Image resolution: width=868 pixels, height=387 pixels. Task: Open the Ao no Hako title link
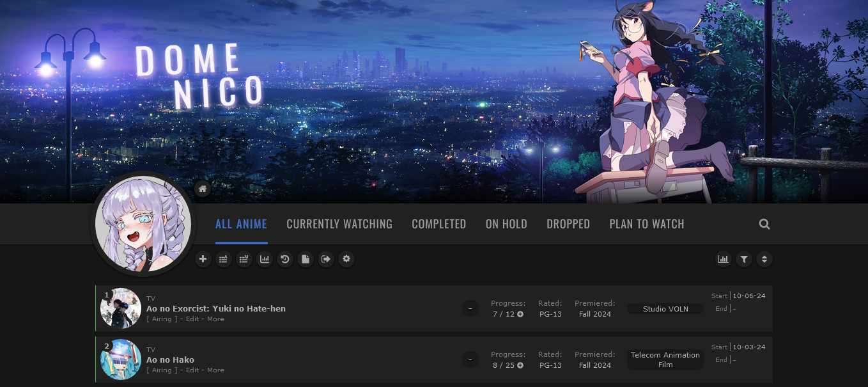coord(170,359)
